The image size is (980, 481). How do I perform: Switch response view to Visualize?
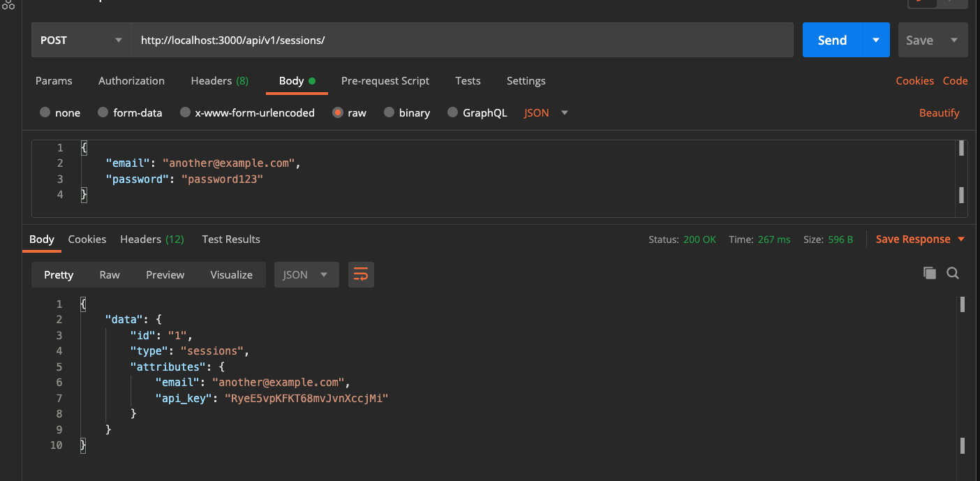tap(232, 274)
